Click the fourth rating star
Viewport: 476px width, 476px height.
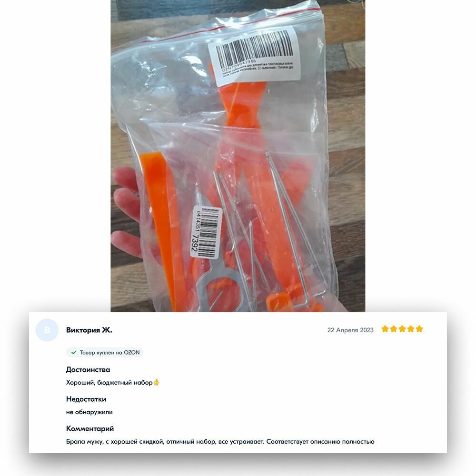click(x=411, y=329)
